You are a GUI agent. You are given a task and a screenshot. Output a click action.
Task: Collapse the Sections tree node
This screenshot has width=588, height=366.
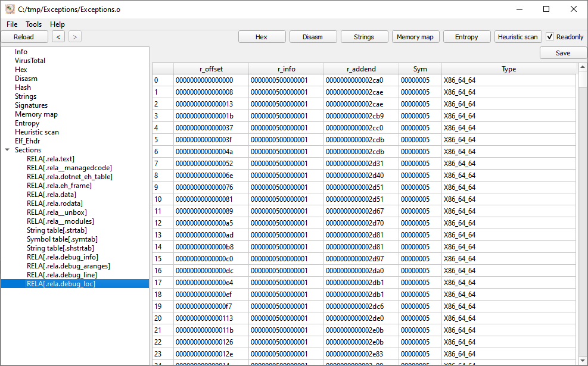coord(7,149)
